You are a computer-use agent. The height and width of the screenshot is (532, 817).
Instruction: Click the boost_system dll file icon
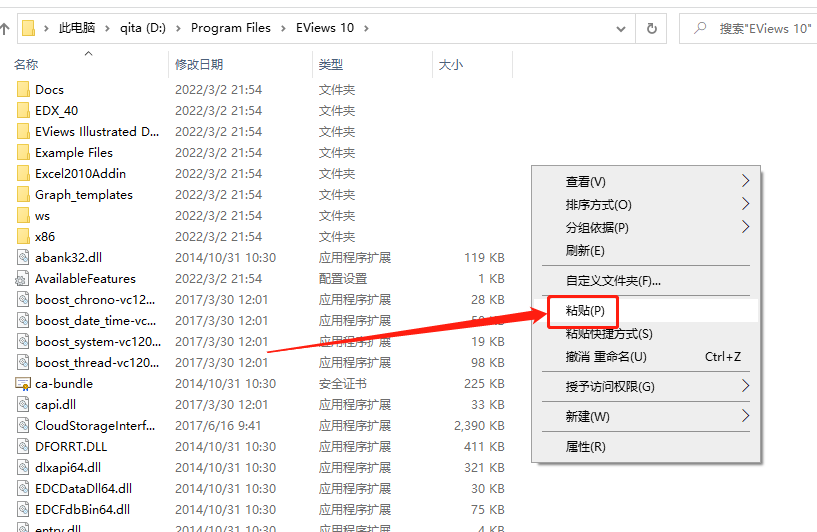click(x=23, y=342)
